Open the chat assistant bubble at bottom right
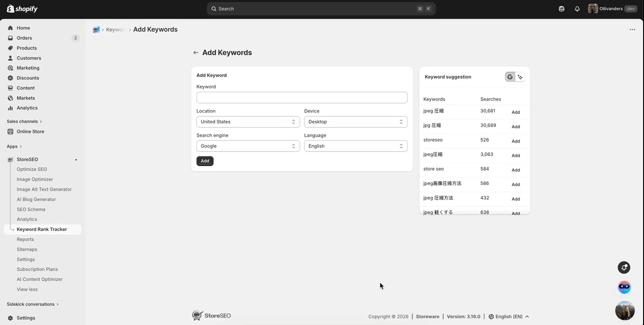Viewport: 644px width, 325px height. (624, 287)
